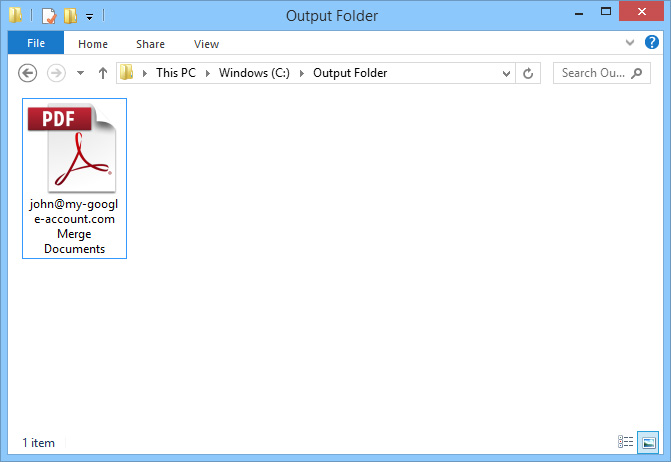671x462 pixels.
Task: Click the New folder icon in the title bar
Action: pos(69,16)
